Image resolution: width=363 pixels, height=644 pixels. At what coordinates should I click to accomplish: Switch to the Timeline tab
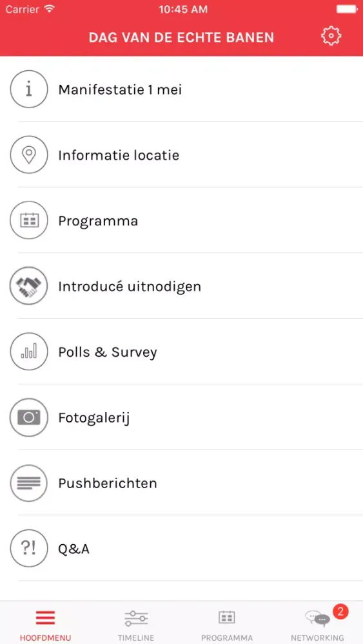coord(136,623)
